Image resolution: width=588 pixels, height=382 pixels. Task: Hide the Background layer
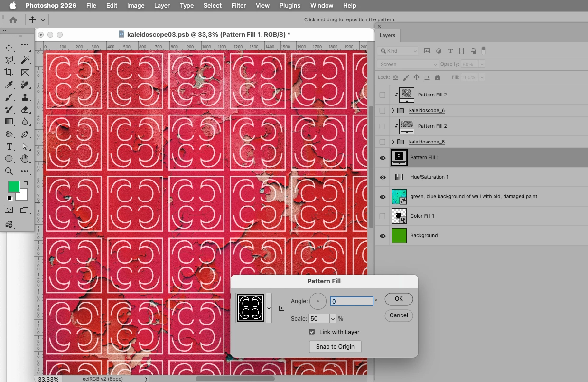pos(383,236)
